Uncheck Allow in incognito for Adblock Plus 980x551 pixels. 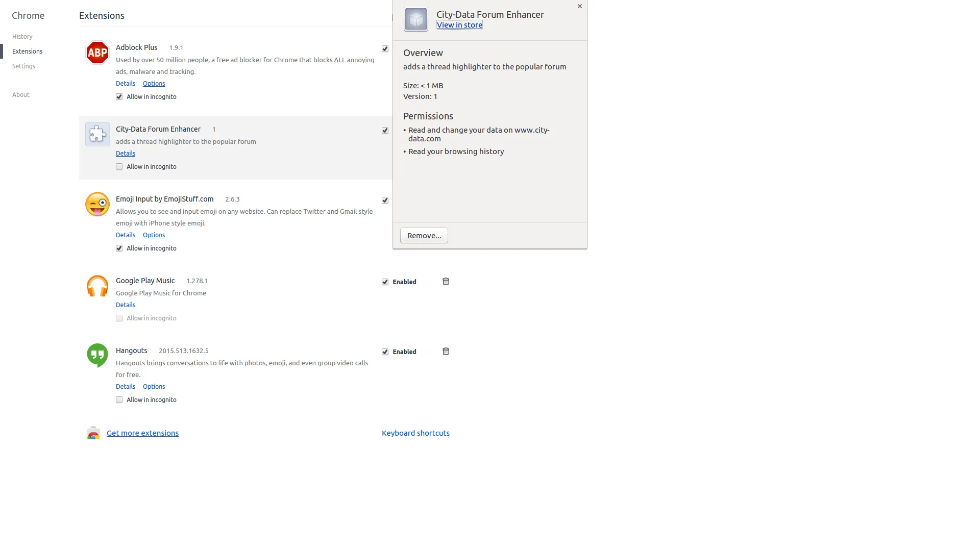119,97
